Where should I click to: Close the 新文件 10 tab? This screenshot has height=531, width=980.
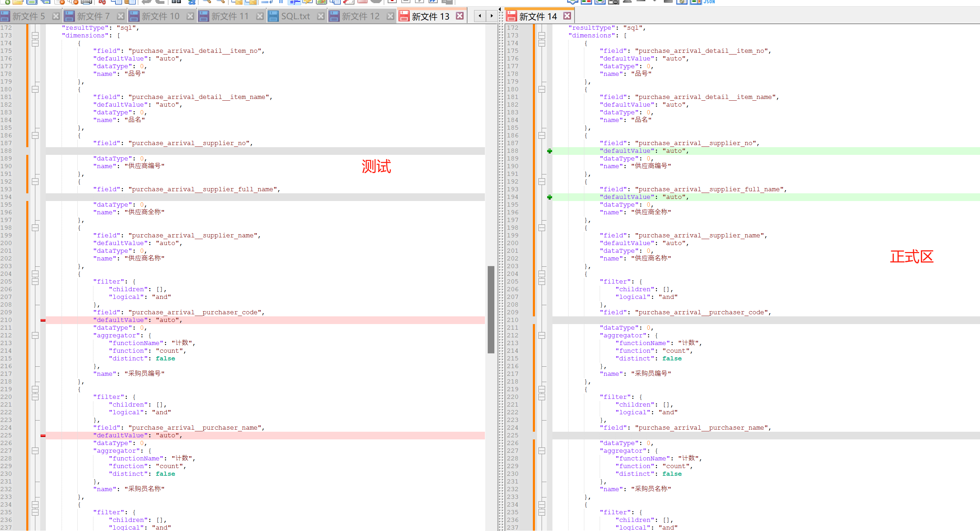click(x=190, y=16)
